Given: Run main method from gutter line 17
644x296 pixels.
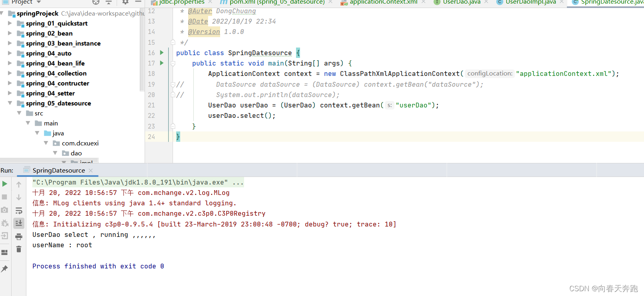Looking at the screenshot, I should (x=162, y=63).
